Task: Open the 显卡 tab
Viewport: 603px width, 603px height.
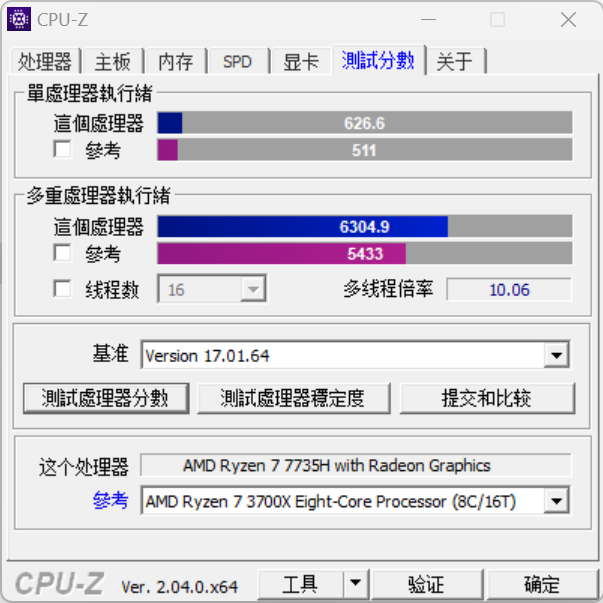Action: point(301,61)
